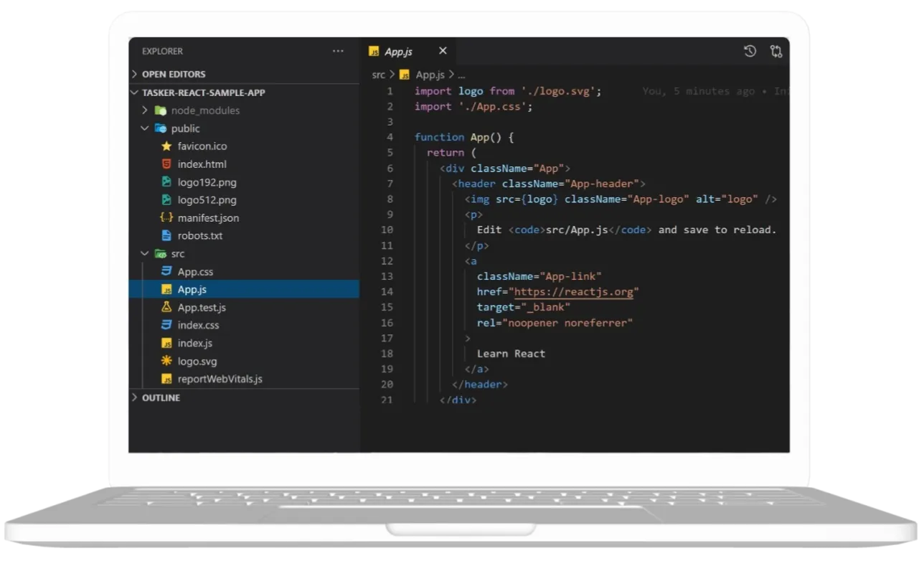Open reportWebVitals.js file

pyautogui.click(x=220, y=379)
